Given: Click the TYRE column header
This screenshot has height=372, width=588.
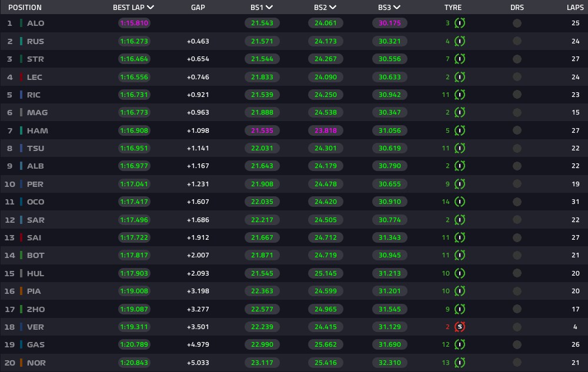Looking at the screenshot, I should [x=453, y=8].
